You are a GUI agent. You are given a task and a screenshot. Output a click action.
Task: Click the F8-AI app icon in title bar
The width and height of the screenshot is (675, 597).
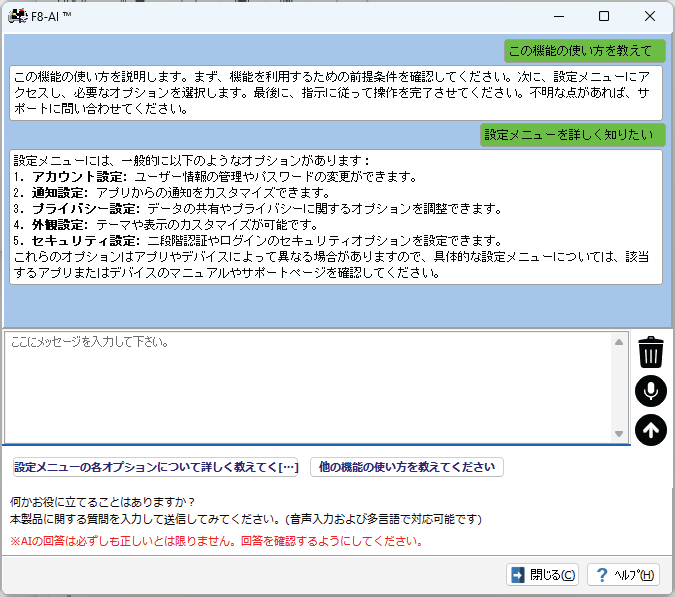coord(16,16)
